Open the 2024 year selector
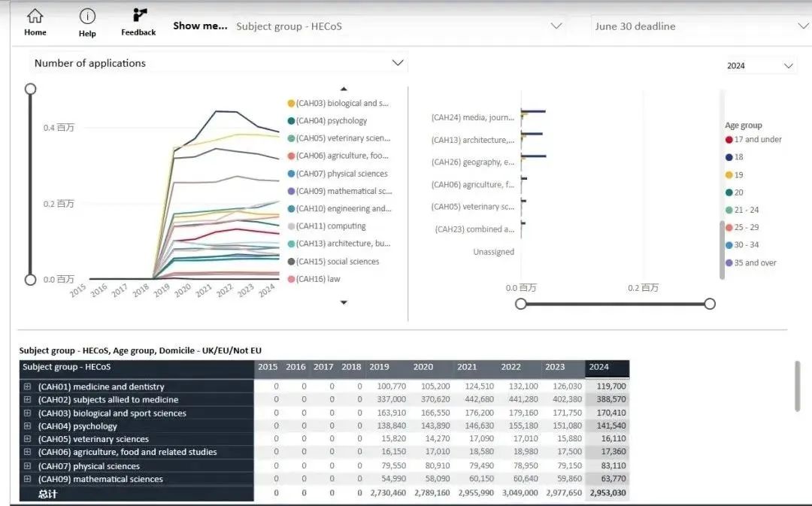This screenshot has width=812, height=506. (759, 65)
